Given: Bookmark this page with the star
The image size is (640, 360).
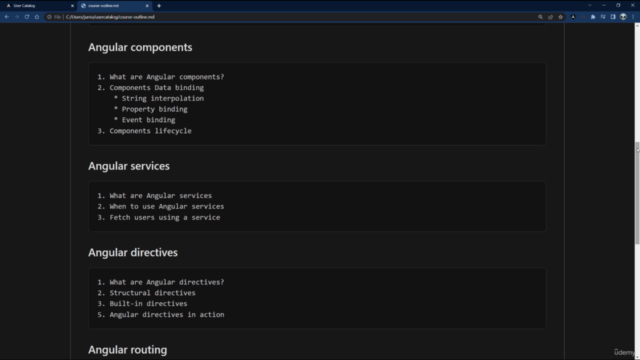Looking at the screenshot, I should (560, 17).
